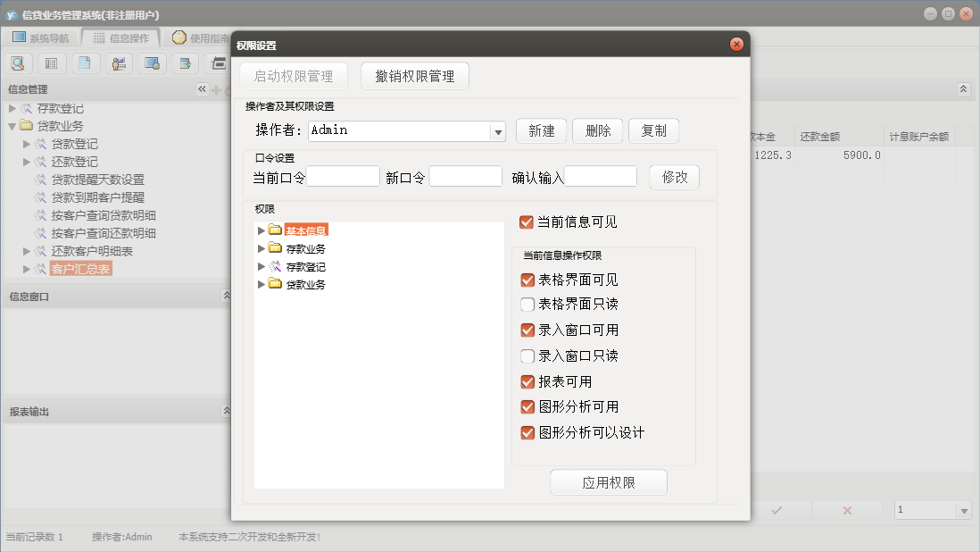Click the icon beside 按客户查询还款明细
The height and width of the screenshot is (552, 980).
pos(41,233)
